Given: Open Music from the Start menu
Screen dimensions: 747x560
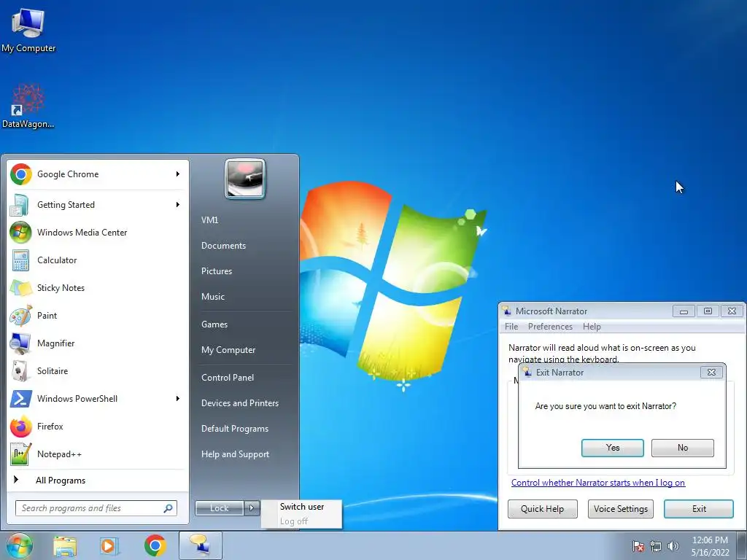Looking at the screenshot, I should click(x=213, y=297).
